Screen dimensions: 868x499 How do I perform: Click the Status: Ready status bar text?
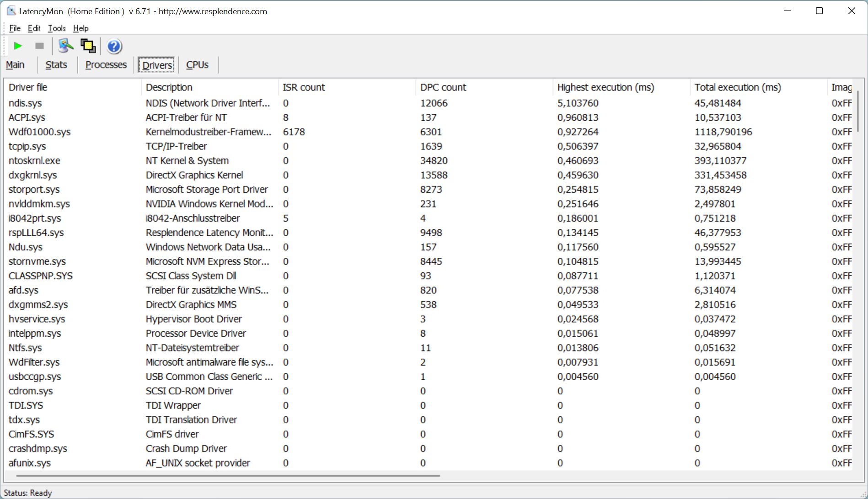click(x=28, y=493)
